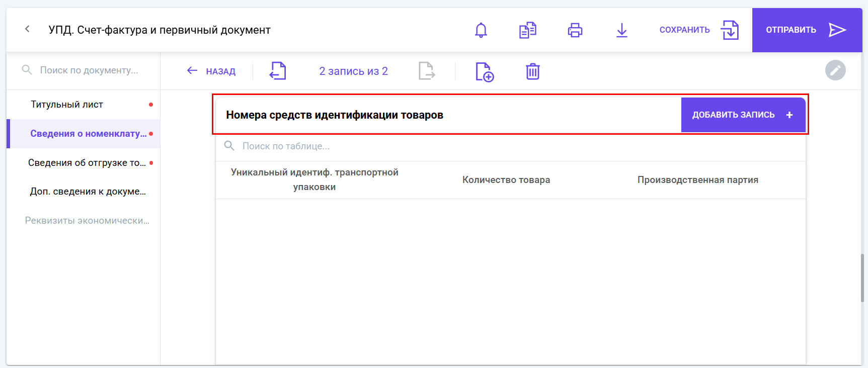
Task: Delete record with trash icon
Action: click(x=533, y=71)
